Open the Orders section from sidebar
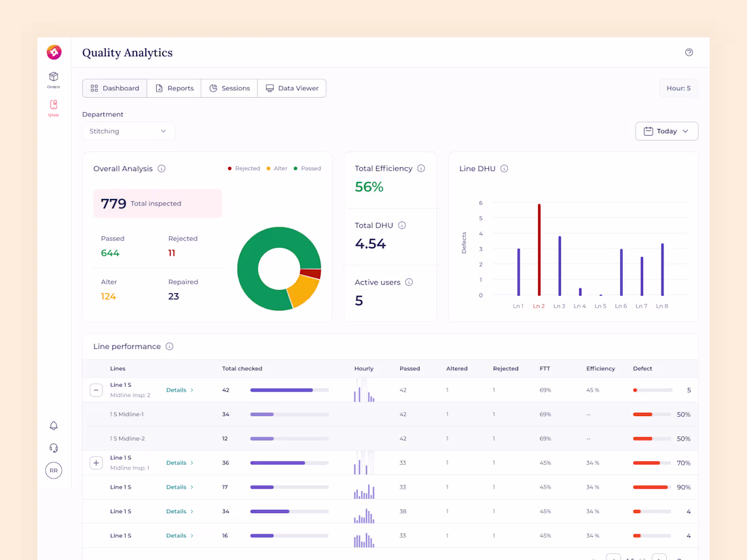This screenshot has width=747, height=560. pyautogui.click(x=54, y=79)
